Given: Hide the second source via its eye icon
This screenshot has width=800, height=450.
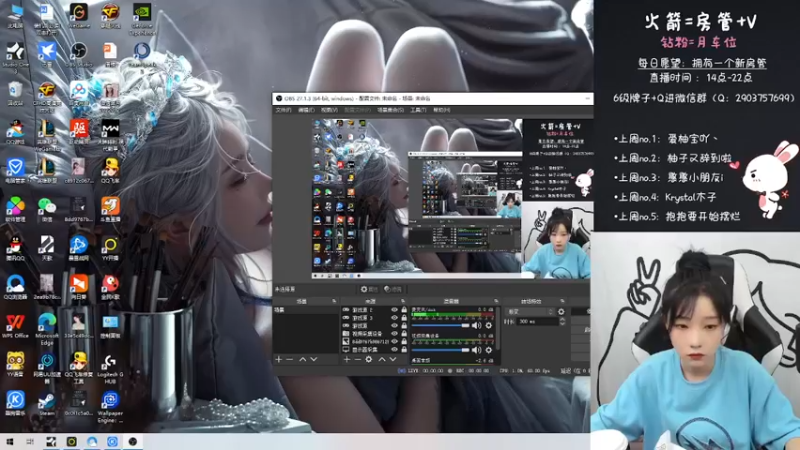Looking at the screenshot, I should click(x=394, y=317).
